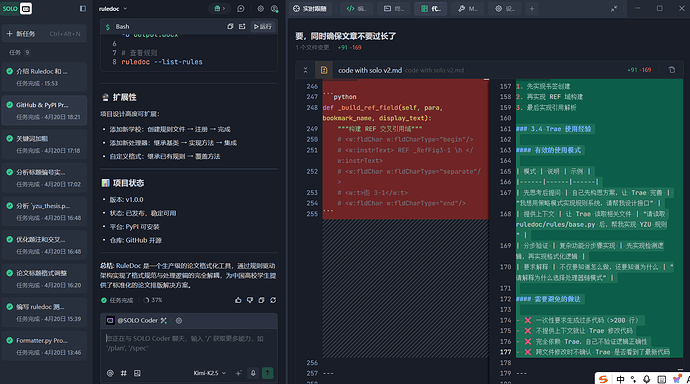Screen dimensions: 690x384
Task: Add @ context mention icon
Action: [110, 373]
